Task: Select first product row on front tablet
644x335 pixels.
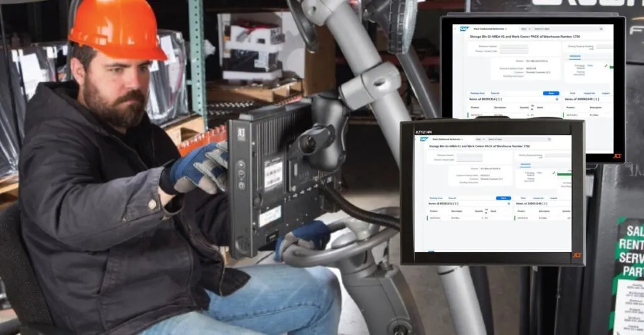Action: click(x=465, y=218)
